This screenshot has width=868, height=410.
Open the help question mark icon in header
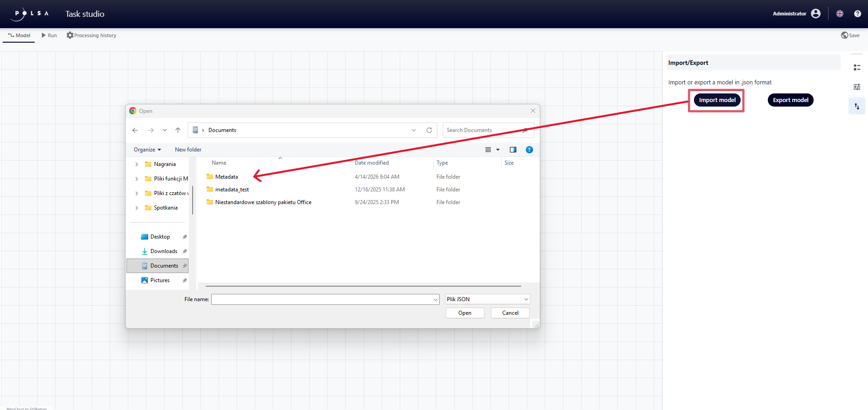(x=857, y=14)
